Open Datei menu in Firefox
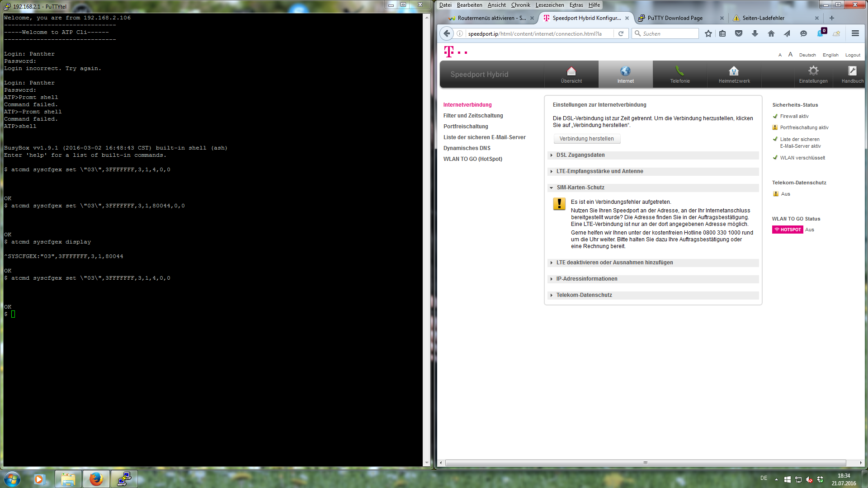Screen dimensions: 868x488 coord(445,5)
